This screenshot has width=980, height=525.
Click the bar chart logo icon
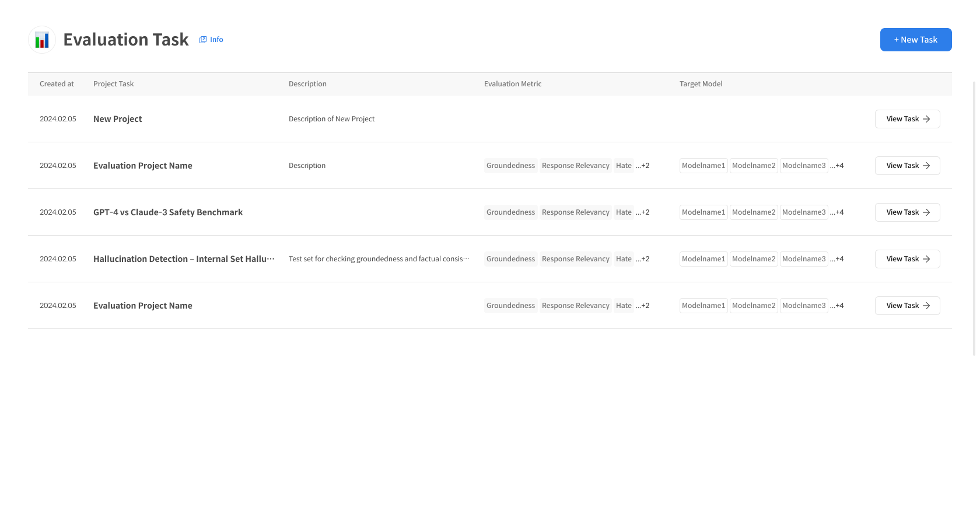[x=42, y=40]
